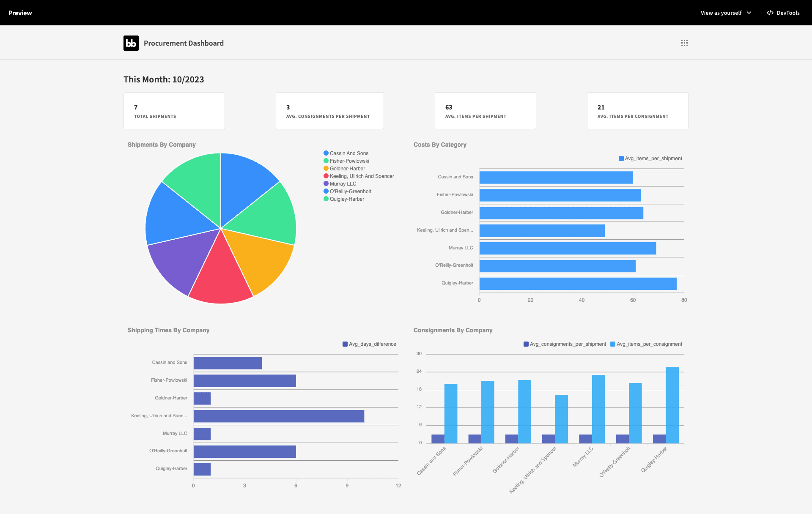Toggle Avg_consignments_per_shipment legend entry
The width and height of the screenshot is (812, 514).
(565, 344)
